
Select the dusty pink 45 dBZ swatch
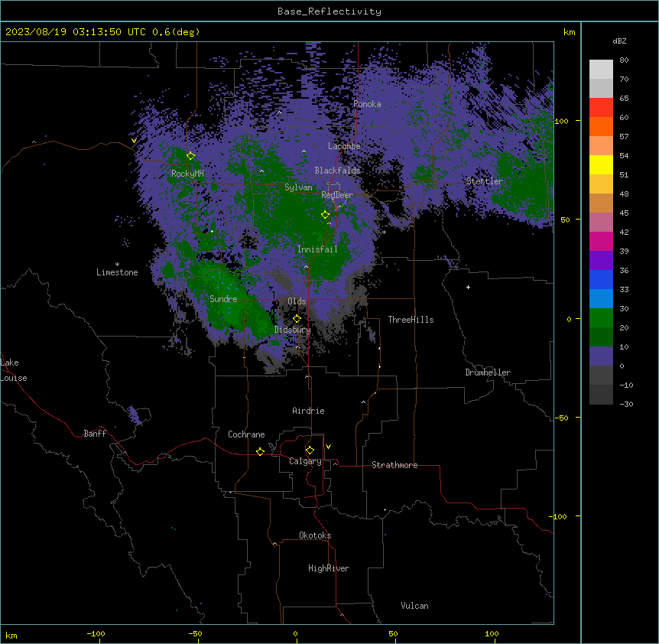point(601,223)
